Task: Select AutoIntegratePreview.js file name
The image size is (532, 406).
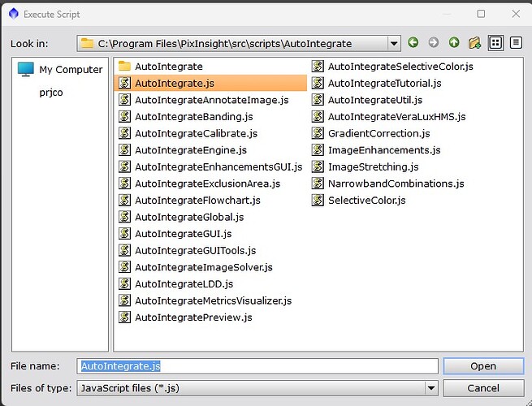Action: point(193,317)
